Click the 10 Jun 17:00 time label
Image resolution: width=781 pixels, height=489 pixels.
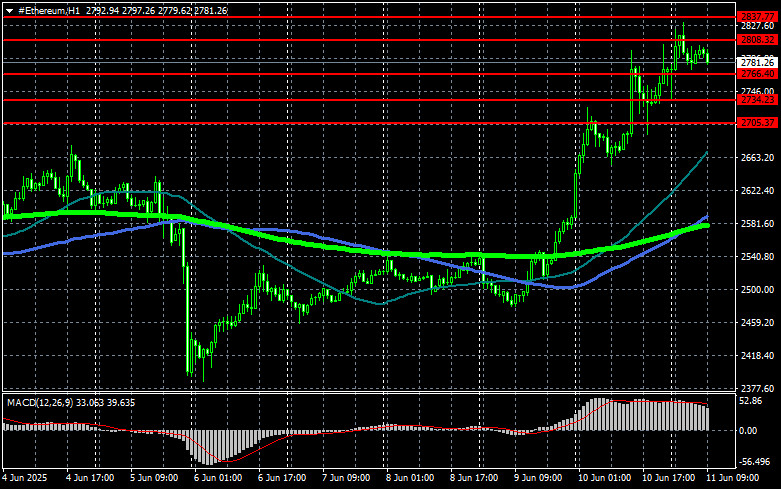point(668,478)
